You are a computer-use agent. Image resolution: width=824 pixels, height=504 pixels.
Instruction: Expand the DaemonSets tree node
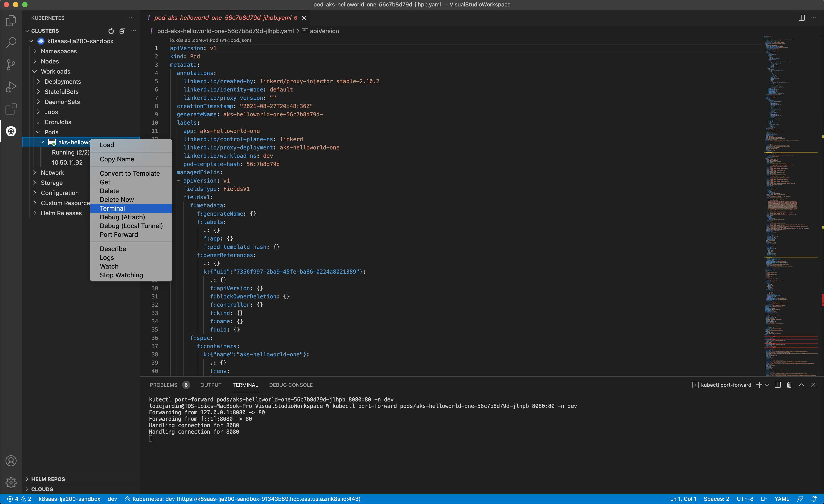(x=38, y=102)
